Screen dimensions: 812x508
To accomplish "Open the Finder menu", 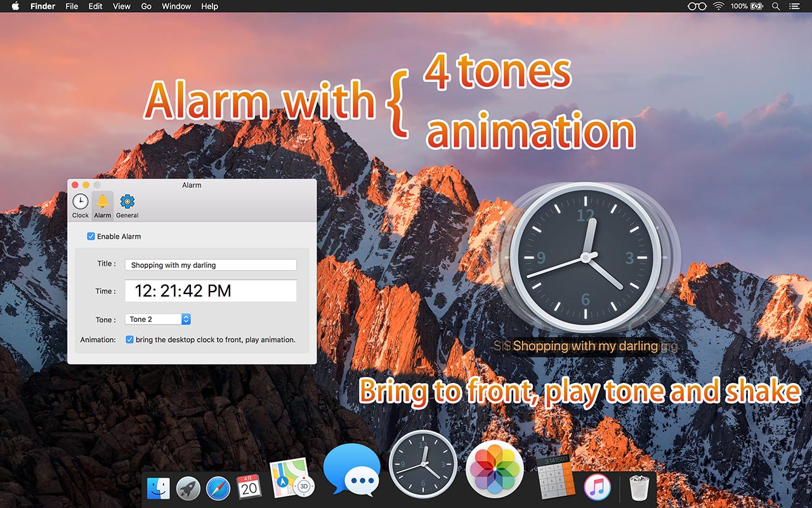I will pyautogui.click(x=43, y=6).
